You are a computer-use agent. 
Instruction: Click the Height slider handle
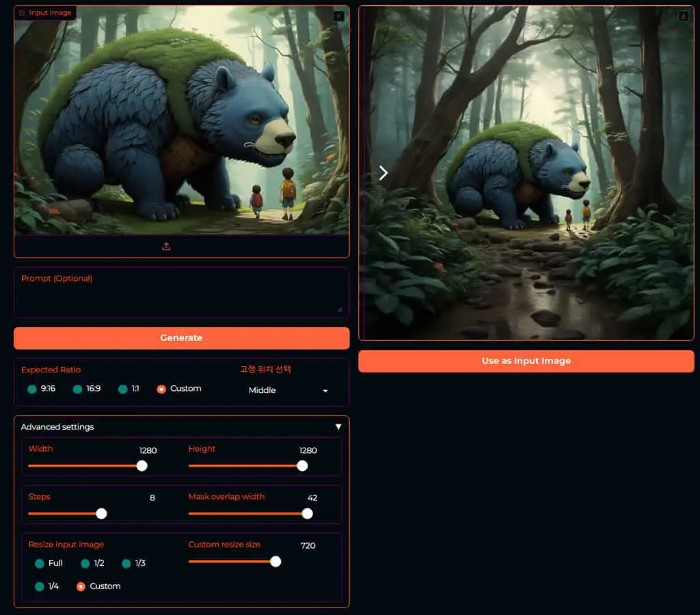pos(302,466)
